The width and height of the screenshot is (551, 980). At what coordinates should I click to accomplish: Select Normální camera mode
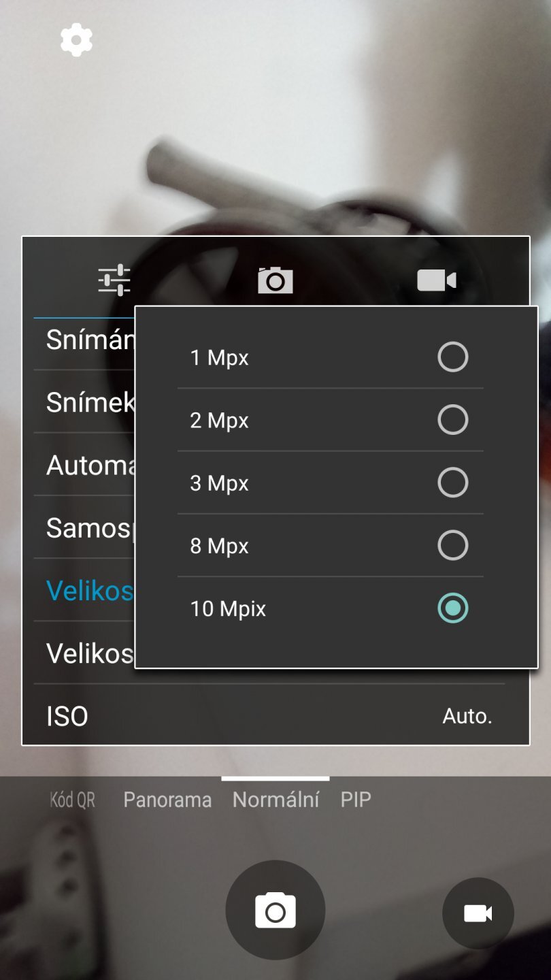click(275, 800)
